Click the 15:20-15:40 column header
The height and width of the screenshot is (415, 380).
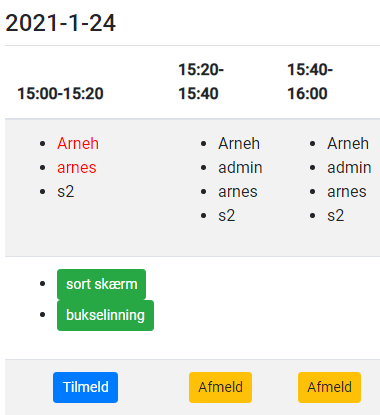coord(201,82)
